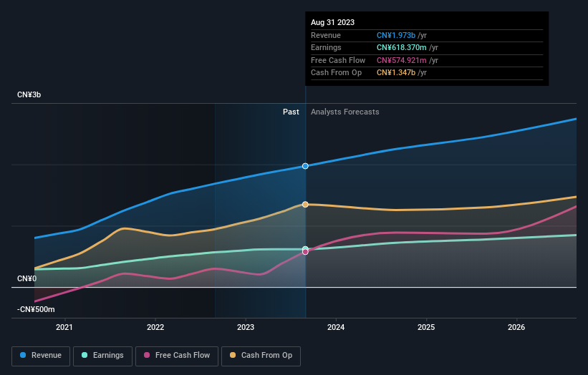Click the pink Free Cash Flow legend dot
The width and height of the screenshot is (588, 375).
pos(147,355)
